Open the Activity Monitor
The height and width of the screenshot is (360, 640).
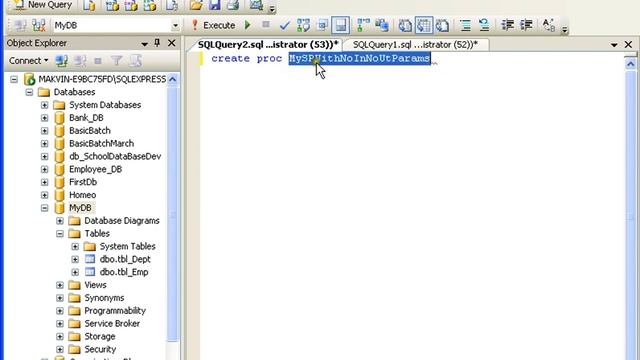coord(256,5)
